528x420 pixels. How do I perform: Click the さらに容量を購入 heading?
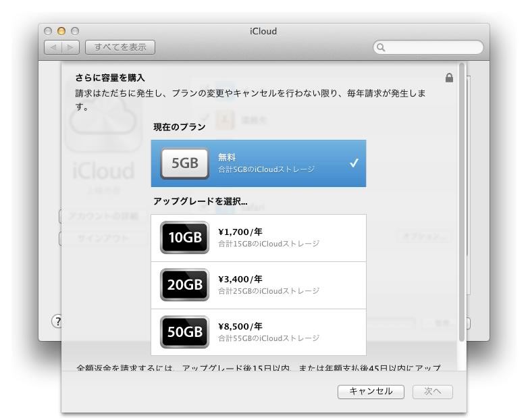click(x=110, y=78)
